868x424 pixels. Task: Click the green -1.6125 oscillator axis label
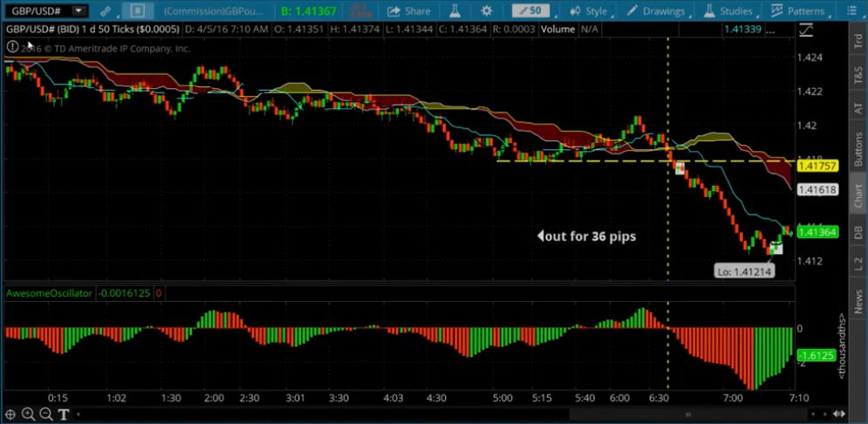pyautogui.click(x=816, y=355)
